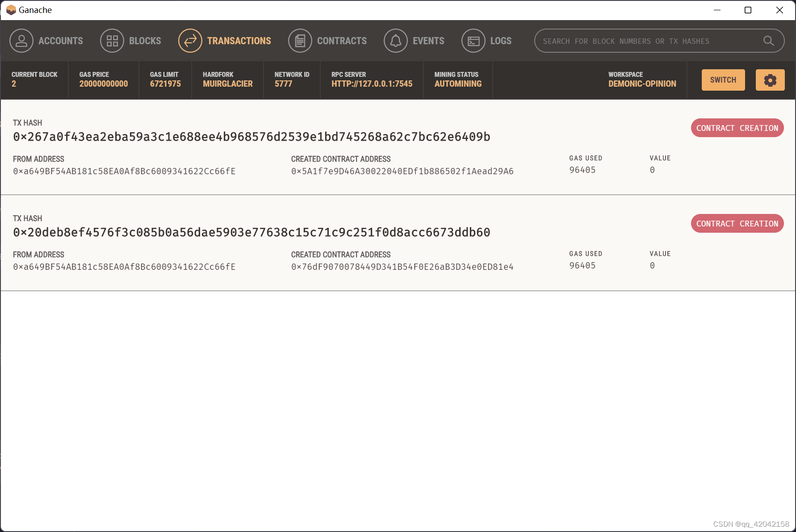Open the CONTRACTS tab
Image resolution: width=796 pixels, height=532 pixels.
point(342,41)
